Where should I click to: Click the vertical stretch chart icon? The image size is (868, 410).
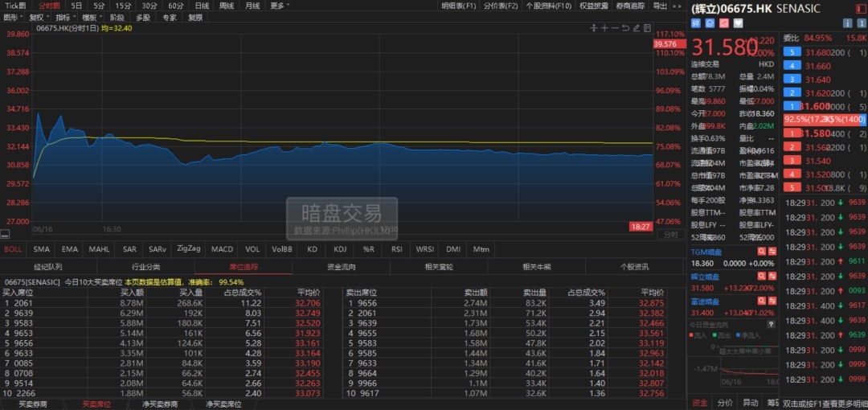pyautogui.click(x=594, y=28)
